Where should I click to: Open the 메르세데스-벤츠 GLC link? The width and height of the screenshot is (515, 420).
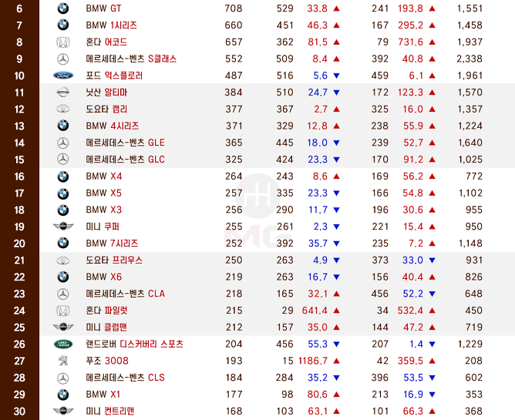click(x=125, y=160)
